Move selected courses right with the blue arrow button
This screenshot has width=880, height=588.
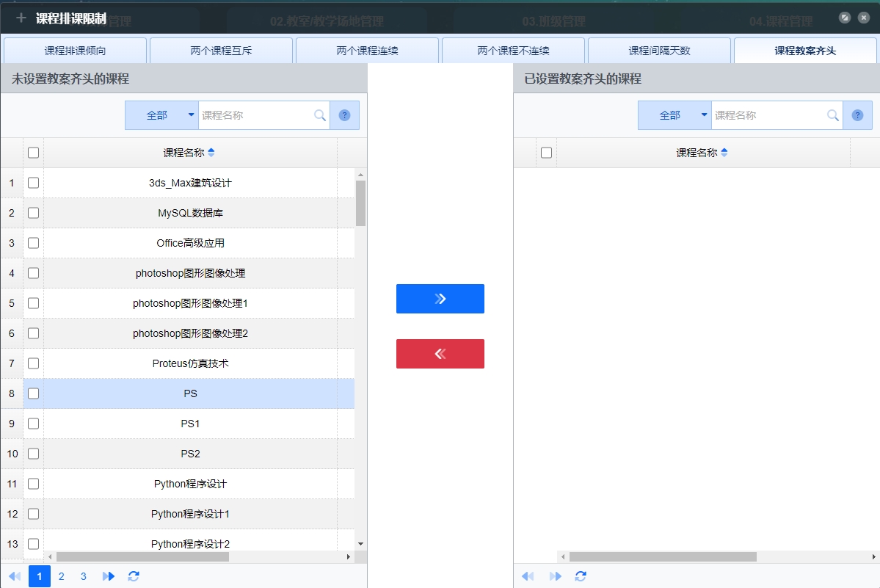click(440, 299)
